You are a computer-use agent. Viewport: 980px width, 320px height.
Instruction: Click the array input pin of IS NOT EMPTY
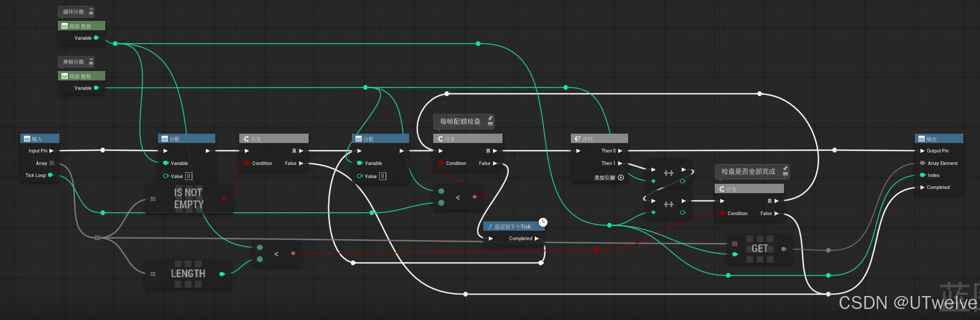coord(153,199)
